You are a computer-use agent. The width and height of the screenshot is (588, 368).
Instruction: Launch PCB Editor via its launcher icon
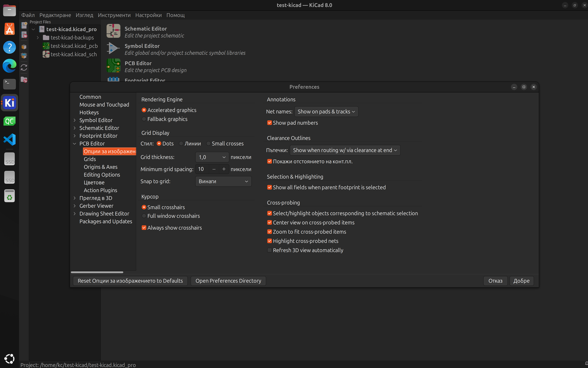click(113, 65)
